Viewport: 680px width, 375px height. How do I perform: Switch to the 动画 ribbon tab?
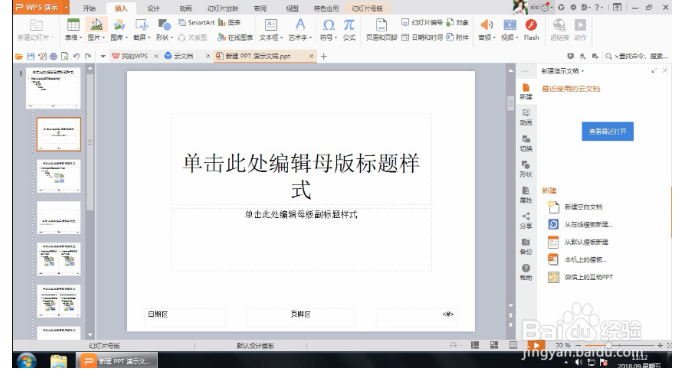click(185, 8)
